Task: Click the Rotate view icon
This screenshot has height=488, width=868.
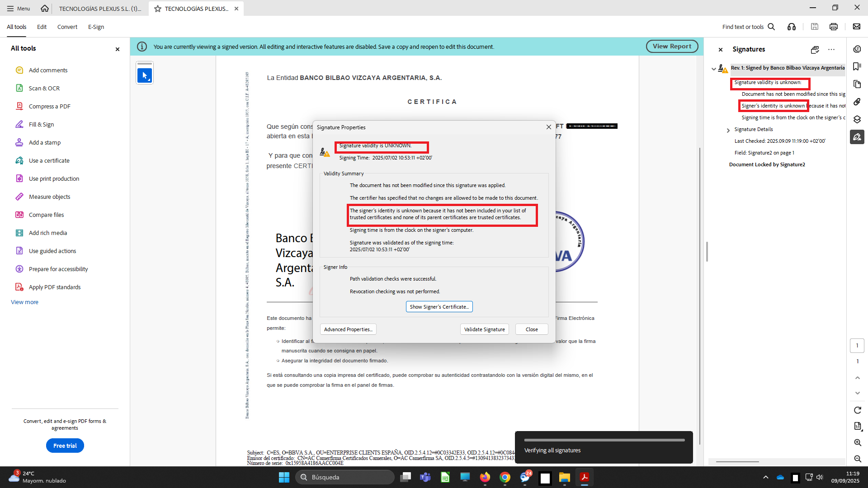Action: coord(857,410)
